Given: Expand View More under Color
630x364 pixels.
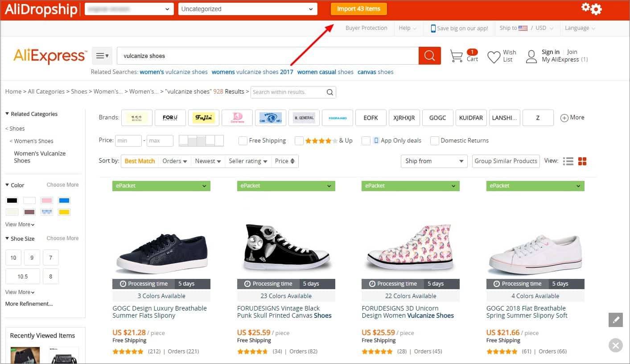Looking at the screenshot, I should (x=20, y=225).
